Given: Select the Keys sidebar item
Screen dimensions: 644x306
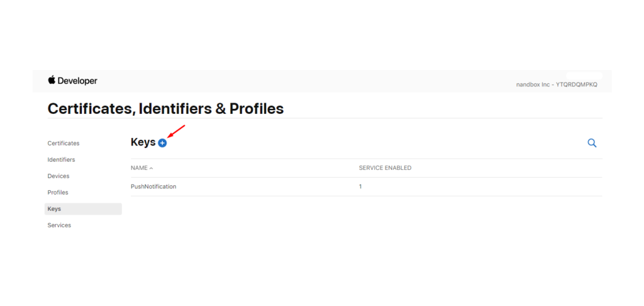Looking at the screenshot, I should click(55, 209).
